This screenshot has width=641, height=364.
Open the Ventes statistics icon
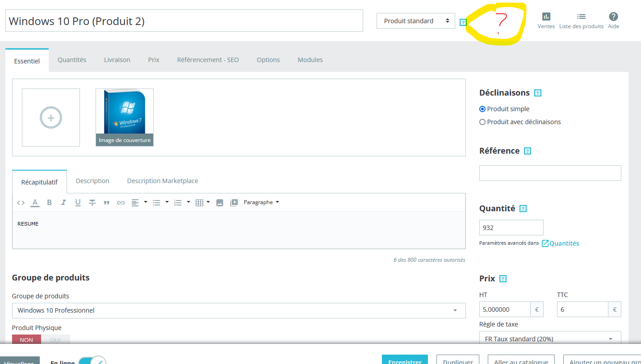[x=546, y=17]
